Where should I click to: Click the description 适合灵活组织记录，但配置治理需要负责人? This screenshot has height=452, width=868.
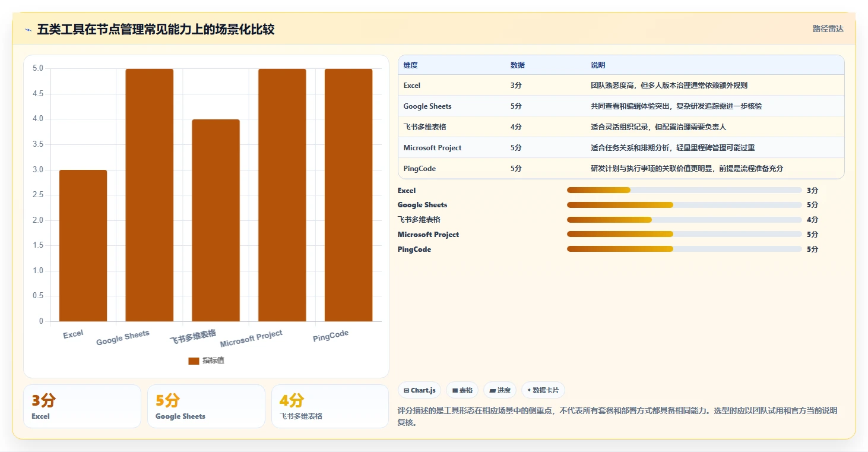(x=658, y=127)
